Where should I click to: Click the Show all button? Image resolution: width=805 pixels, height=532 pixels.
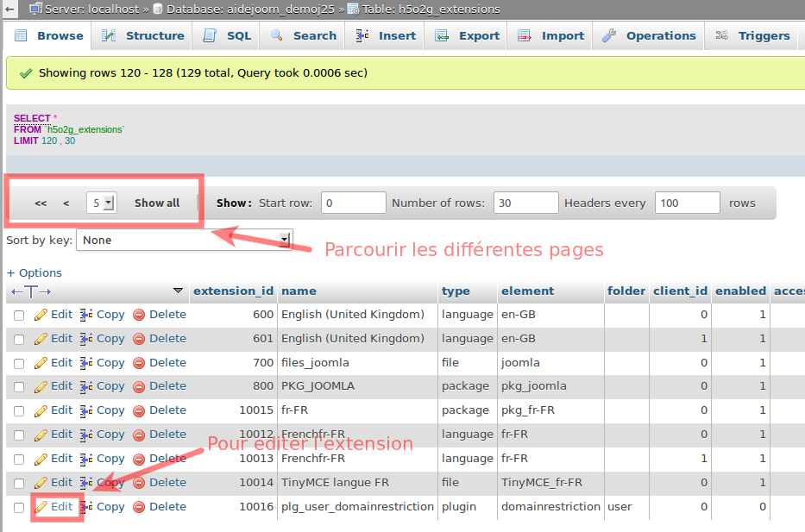point(157,203)
